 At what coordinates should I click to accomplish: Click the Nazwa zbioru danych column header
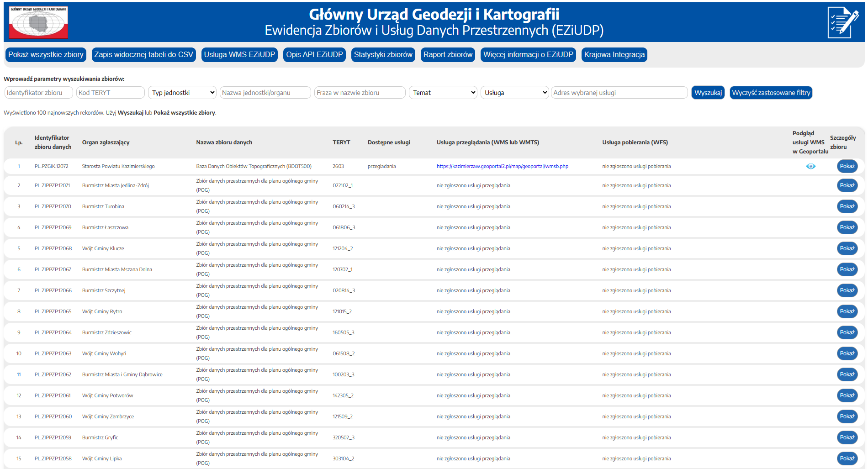click(x=224, y=142)
